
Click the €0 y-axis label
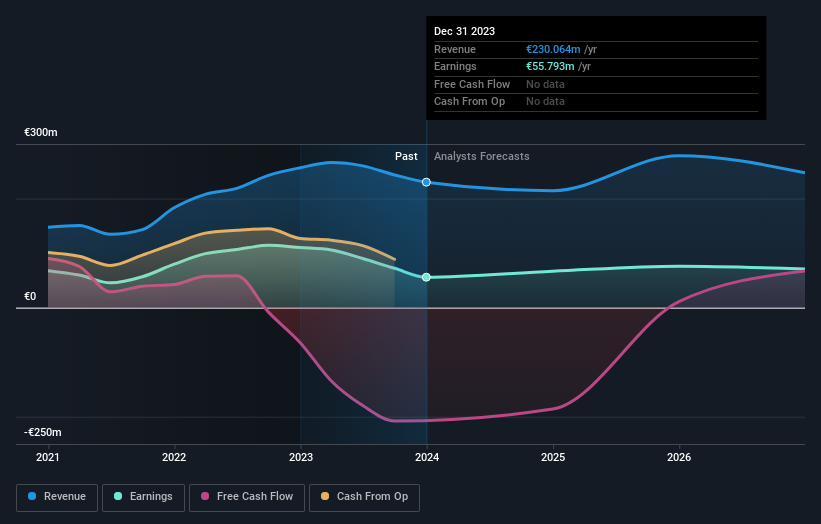30,296
